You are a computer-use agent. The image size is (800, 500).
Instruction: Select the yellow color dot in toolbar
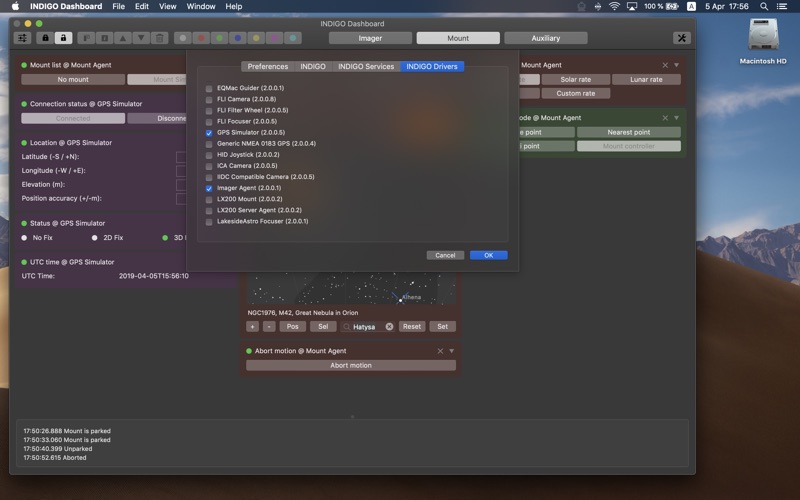pos(256,38)
